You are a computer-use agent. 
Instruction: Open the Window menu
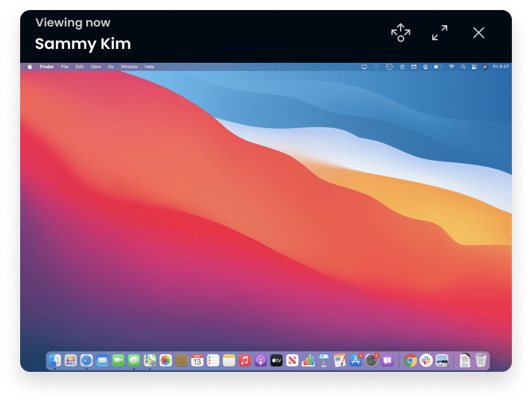(129, 67)
